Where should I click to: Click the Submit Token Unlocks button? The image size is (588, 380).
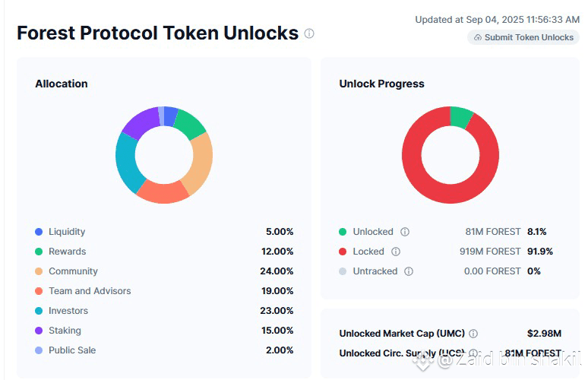(x=523, y=37)
